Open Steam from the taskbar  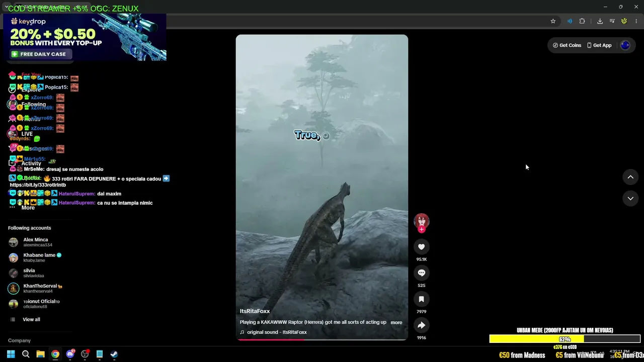tap(114, 354)
